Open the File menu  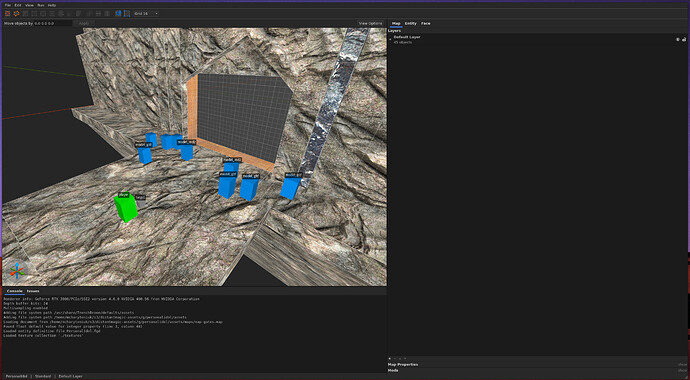7,5
